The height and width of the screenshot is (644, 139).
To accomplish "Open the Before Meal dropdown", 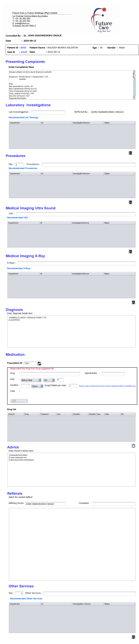I will pyautogui.click(x=31, y=380).
